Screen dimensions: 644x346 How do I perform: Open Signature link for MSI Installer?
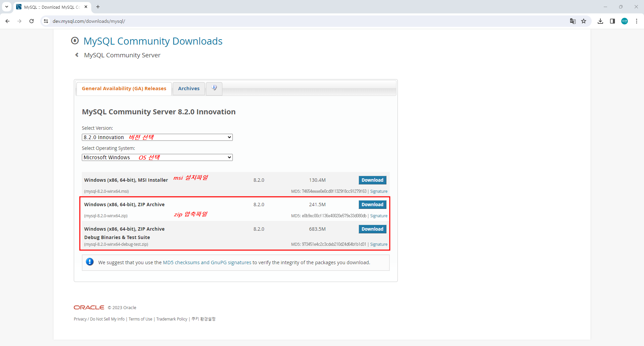click(x=379, y=191)
